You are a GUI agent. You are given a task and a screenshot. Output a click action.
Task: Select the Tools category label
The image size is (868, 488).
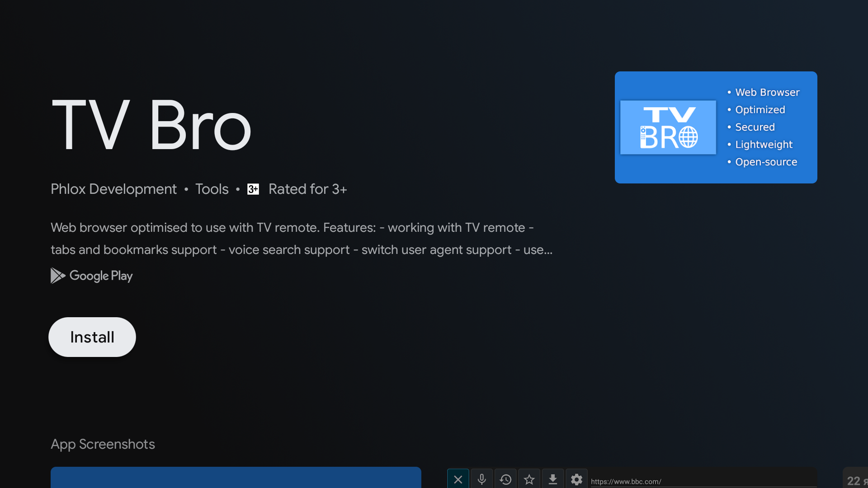pos(212,189)
